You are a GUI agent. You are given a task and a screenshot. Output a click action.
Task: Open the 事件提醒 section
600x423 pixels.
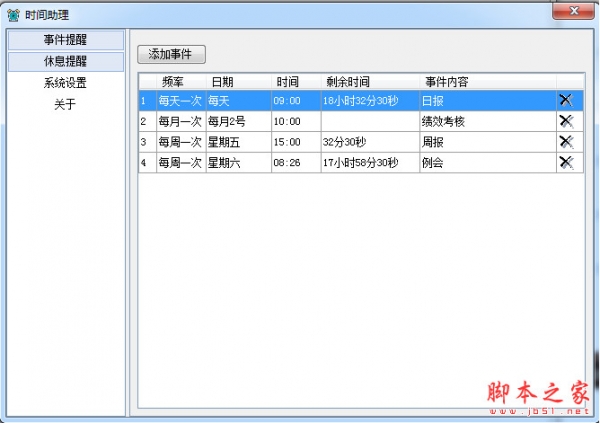tap(66, 40)
